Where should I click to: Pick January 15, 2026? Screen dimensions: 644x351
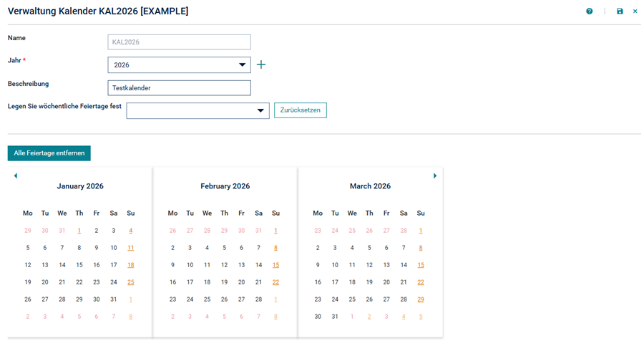79,265
